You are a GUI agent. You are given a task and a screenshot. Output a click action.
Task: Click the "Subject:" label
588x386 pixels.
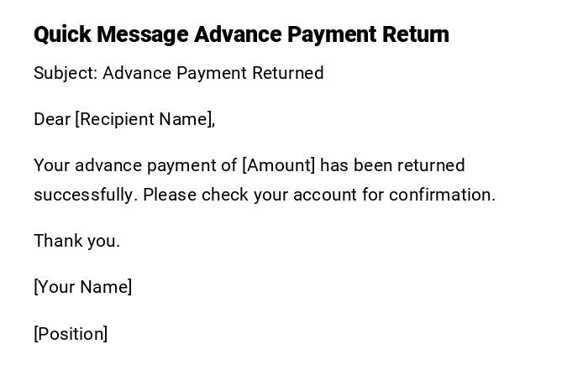pyautogui.click(x=66, y=73)
